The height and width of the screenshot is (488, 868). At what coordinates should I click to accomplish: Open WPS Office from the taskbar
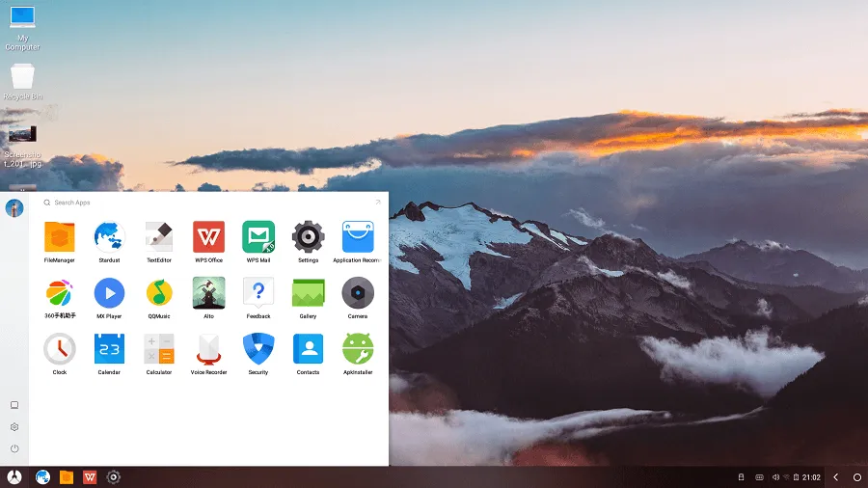90,477
